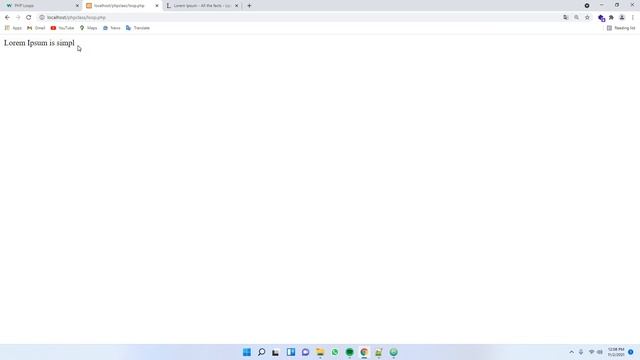Close the PHP Loops tab
Image resolution: width=640 pixels, height=360 pixels.
[77, 6]
